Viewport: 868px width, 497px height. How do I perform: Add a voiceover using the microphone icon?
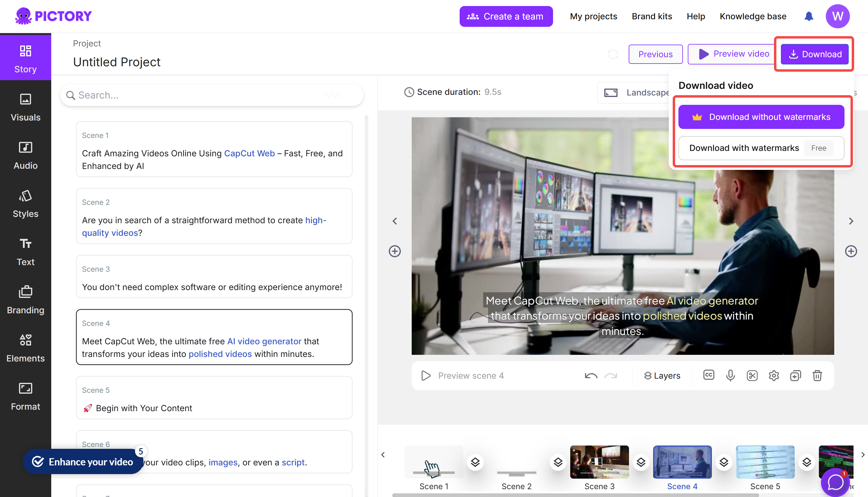tap(730, 376)
